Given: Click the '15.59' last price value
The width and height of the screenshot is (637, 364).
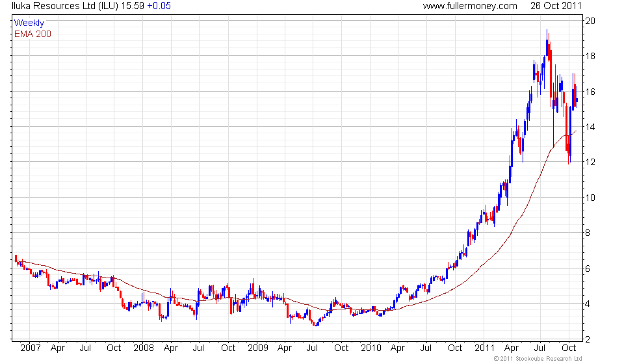Looking at the screenshot, I should click(x=133, y=6).
